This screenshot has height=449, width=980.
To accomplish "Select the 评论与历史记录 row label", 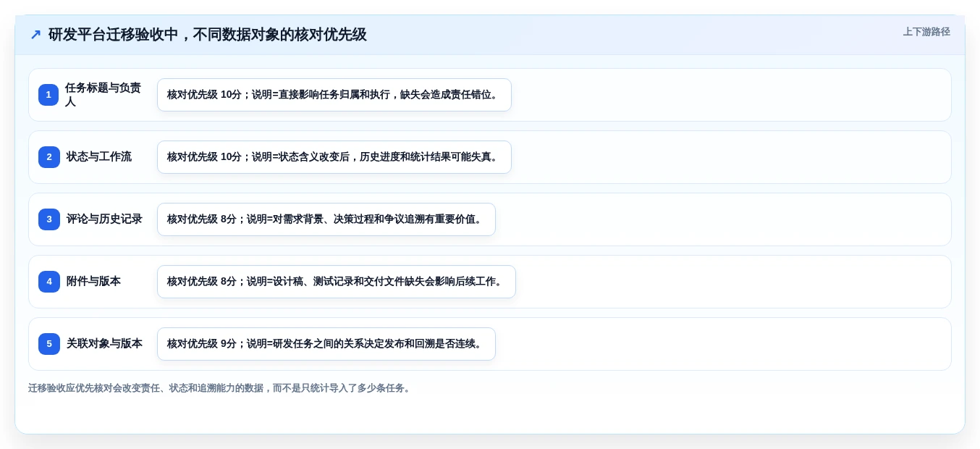I will coord(104,219).
